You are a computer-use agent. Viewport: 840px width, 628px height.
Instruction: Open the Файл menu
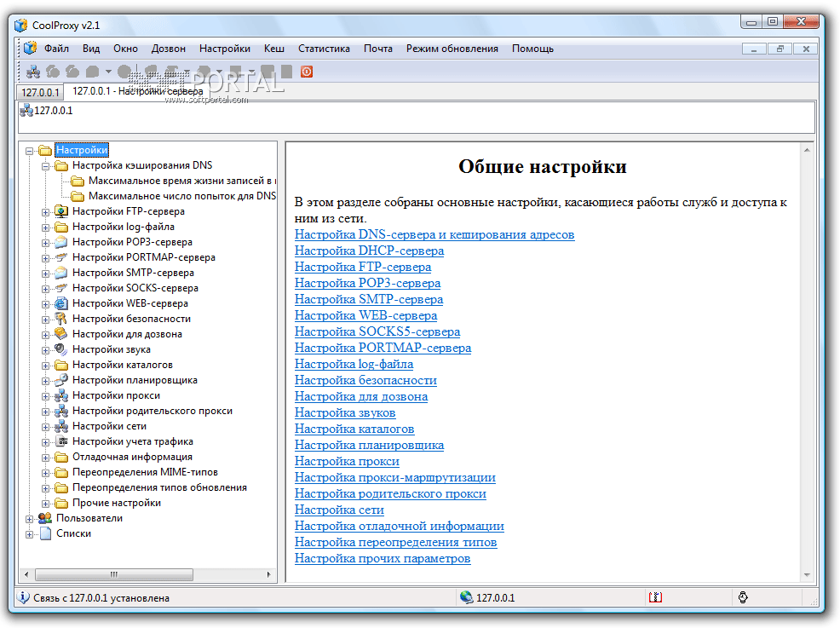(56, 49)
